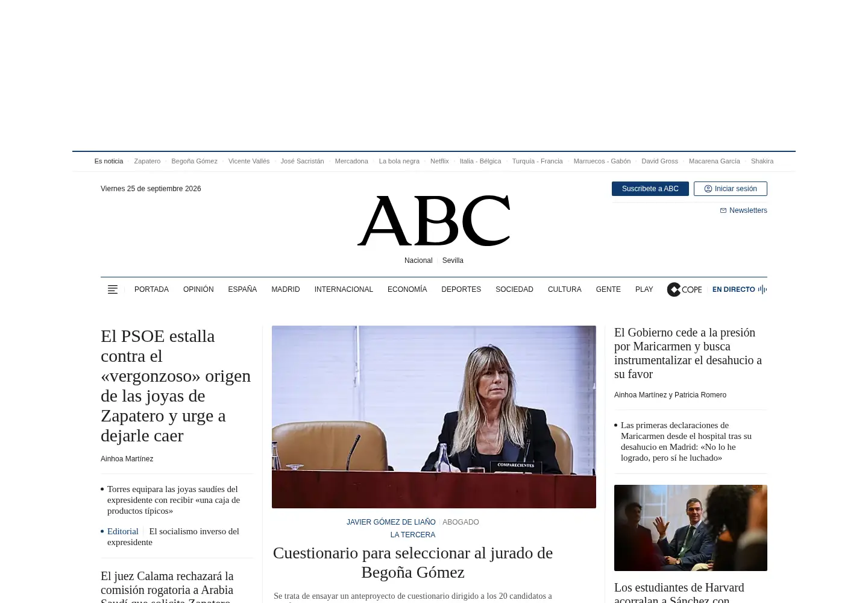Viewport: 868px width, 603px height.
Task: Go to the Sociedad section
Action: 514,289
